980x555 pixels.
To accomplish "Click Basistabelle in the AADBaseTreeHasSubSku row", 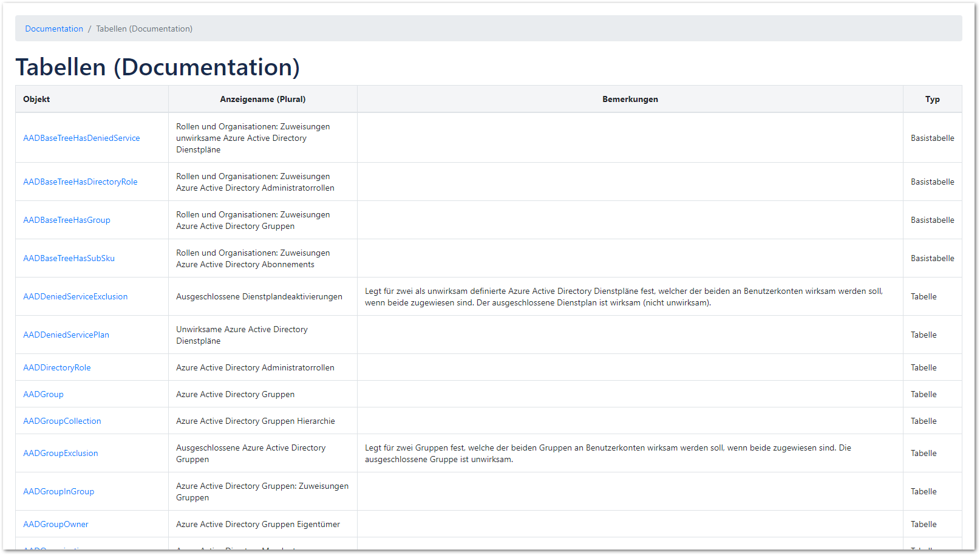I will click(x=932, y=258).
